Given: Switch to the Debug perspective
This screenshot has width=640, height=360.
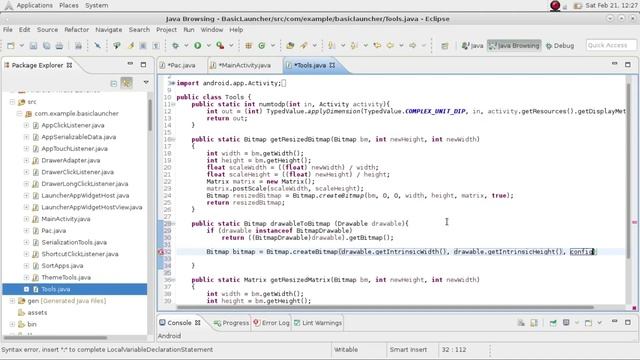Looking at the screenshot, I should [x=560, y=46].
